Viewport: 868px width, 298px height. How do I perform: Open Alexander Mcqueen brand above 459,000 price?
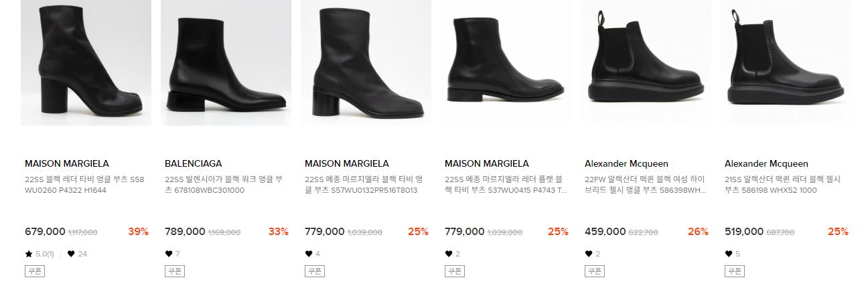click(626, 163)
